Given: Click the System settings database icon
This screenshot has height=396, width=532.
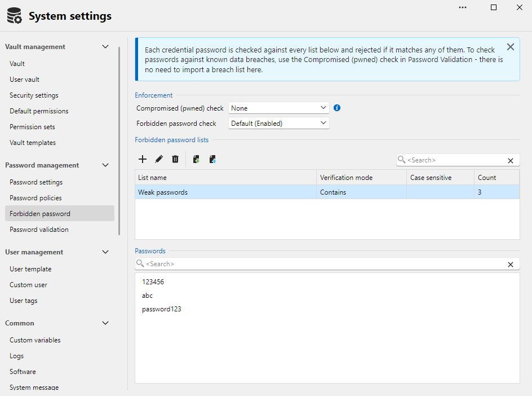Looking at the screenshot, I should (x=14, y=16).
